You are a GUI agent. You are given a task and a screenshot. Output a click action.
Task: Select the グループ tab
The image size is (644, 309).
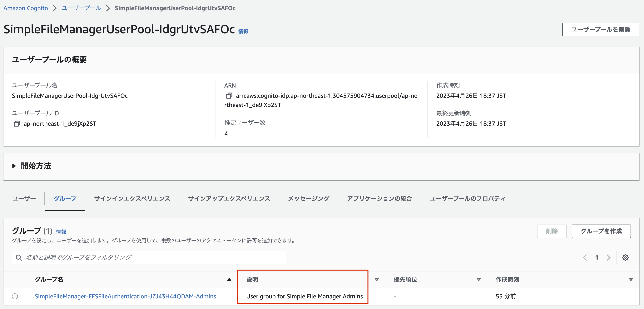(65, 199)
